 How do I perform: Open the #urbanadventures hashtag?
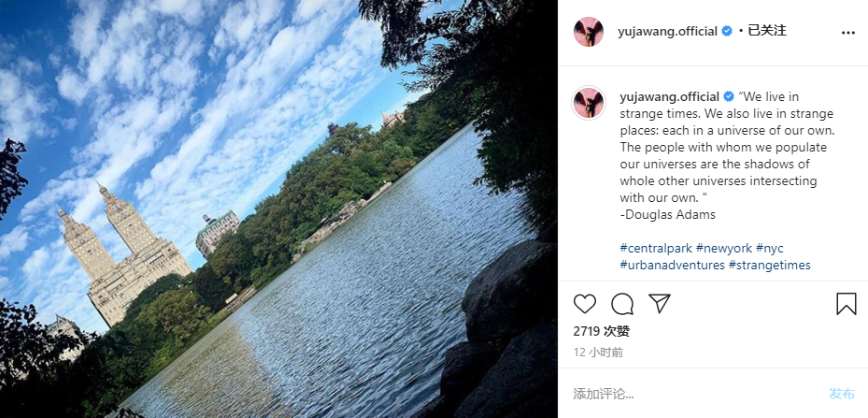pyautogui.click(x=672, y=265)
